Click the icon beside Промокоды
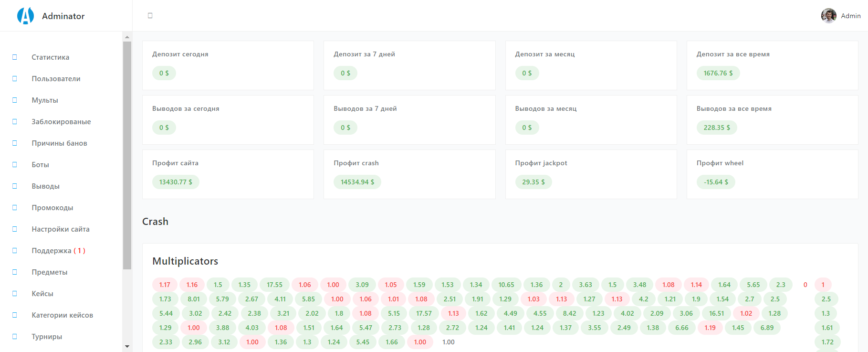The image size is (868, 352). click(14, 208)
